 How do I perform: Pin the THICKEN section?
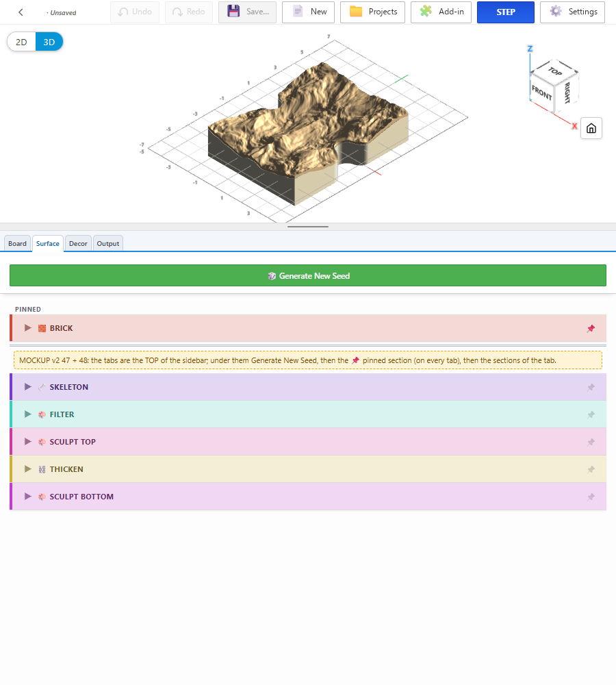pos(591,470)
